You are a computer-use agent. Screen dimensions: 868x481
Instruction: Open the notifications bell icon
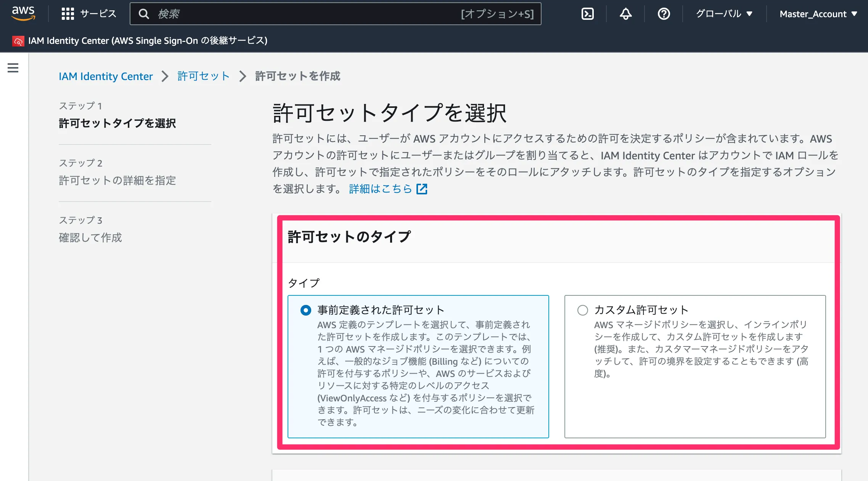coord(625,14)
